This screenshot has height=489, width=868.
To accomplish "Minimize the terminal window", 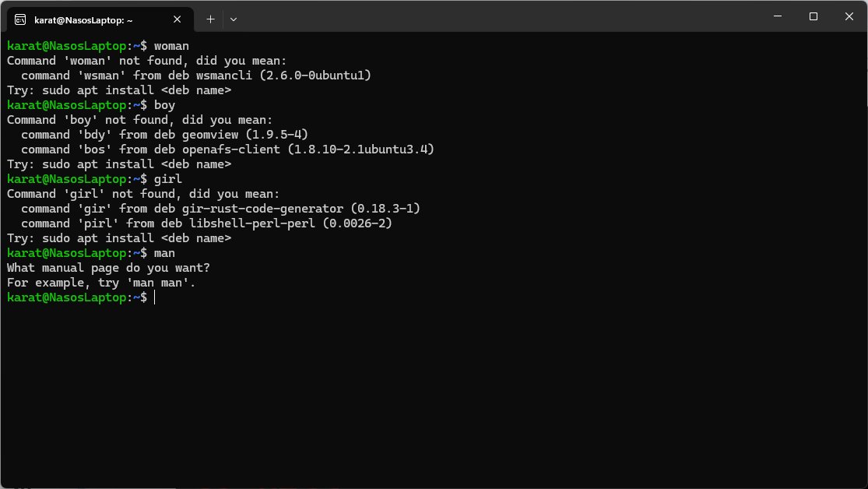I will (777, 16).
